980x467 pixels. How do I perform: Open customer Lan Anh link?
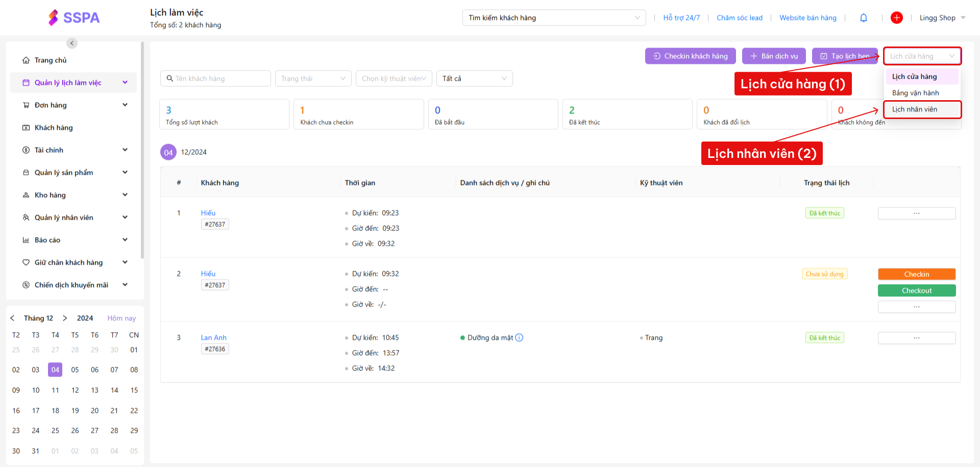click(213, 338)
